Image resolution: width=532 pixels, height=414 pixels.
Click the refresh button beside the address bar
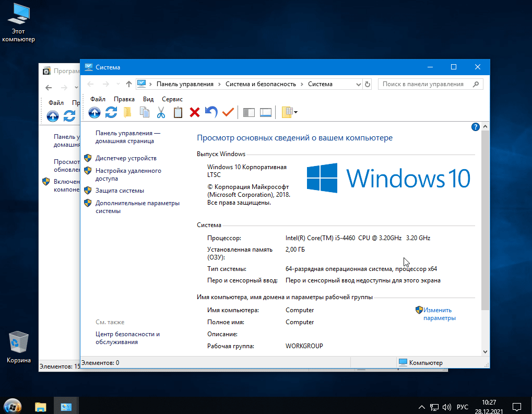point(368,84)
